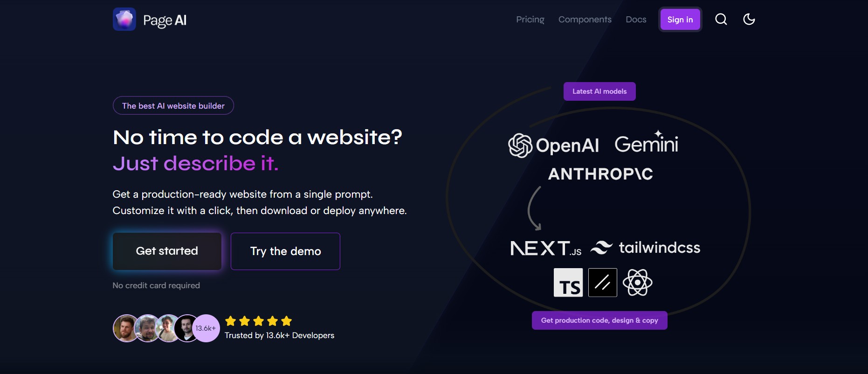Click the Latest AI models badge
The height and width of the screenshot is (374, 868).
click(x=599, y=91)
